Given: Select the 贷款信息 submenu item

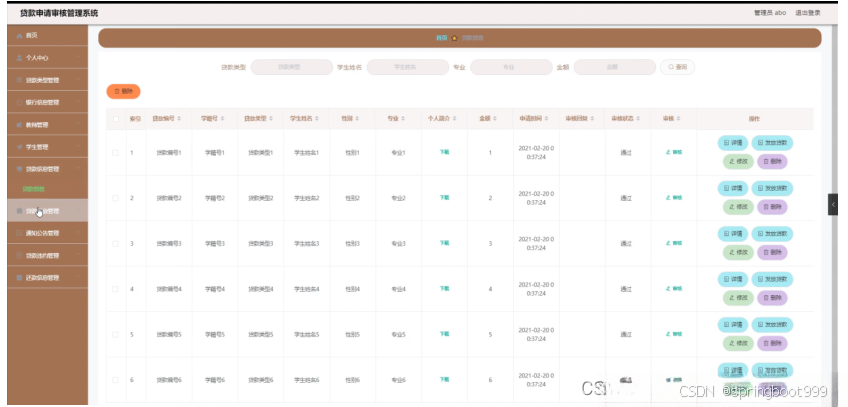Looking at the screenshot, I should click(34, 189).
